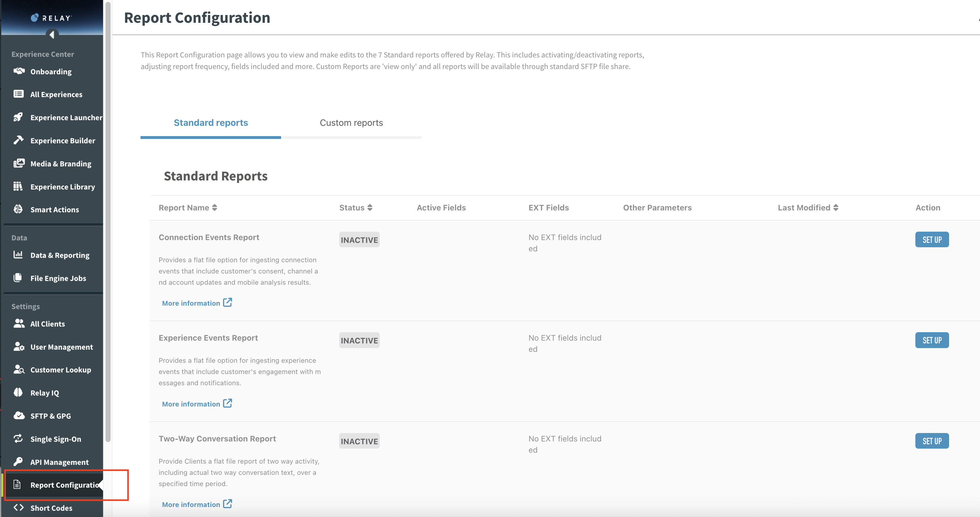Open User Management gear-user icon

pos(19,347)
